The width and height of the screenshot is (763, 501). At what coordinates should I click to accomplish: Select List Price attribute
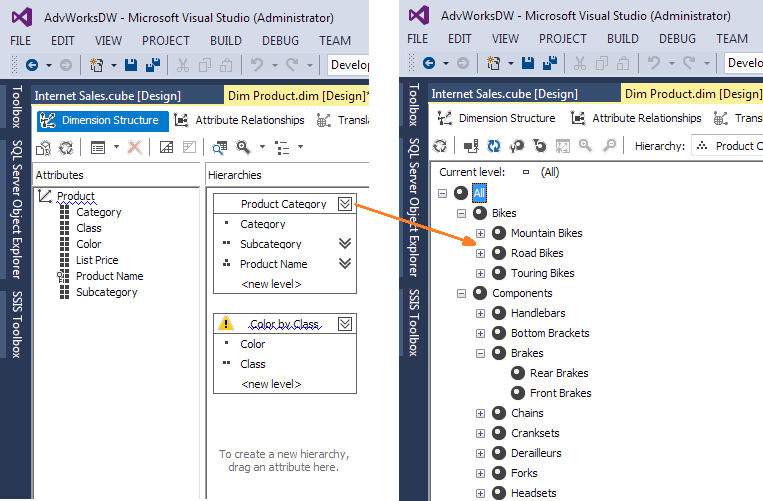pyautogui.click(x=97, y=260)
